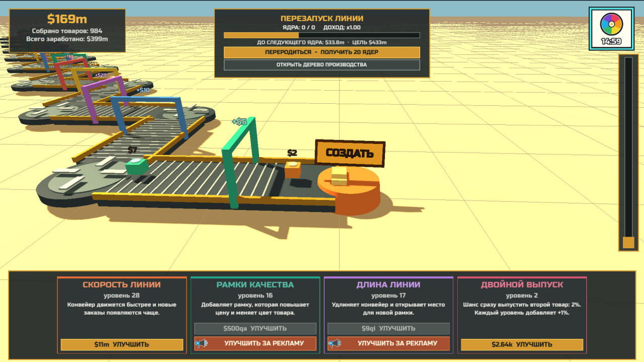Upgrade Скорость линии for $11m
This screenshot has width=644, height=362.
[x=122, y=344]
